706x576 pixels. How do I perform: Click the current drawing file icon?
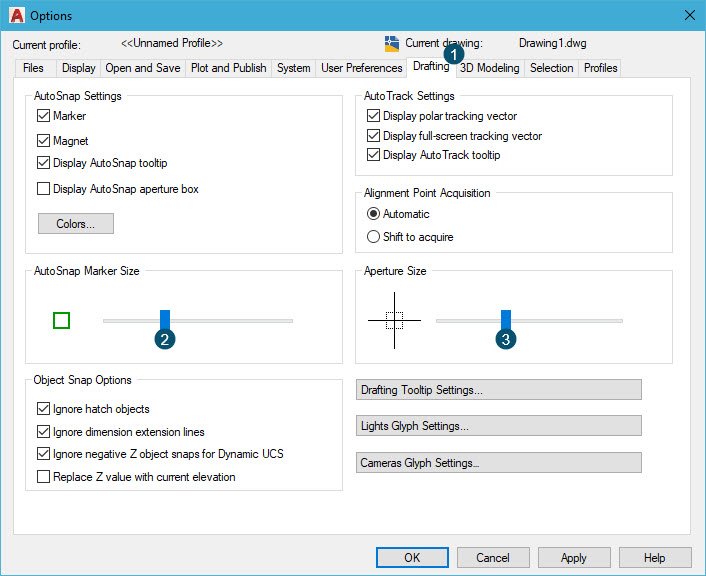pos(391,44)
